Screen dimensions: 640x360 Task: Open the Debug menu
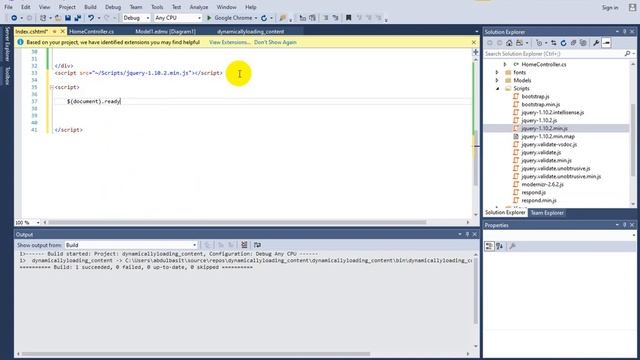[113, 7]
